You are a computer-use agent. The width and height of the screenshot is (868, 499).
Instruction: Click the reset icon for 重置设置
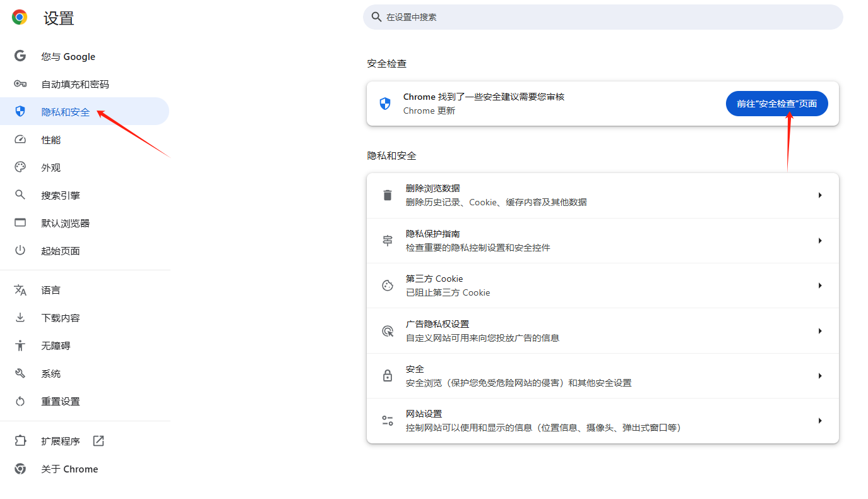[20, 401]
